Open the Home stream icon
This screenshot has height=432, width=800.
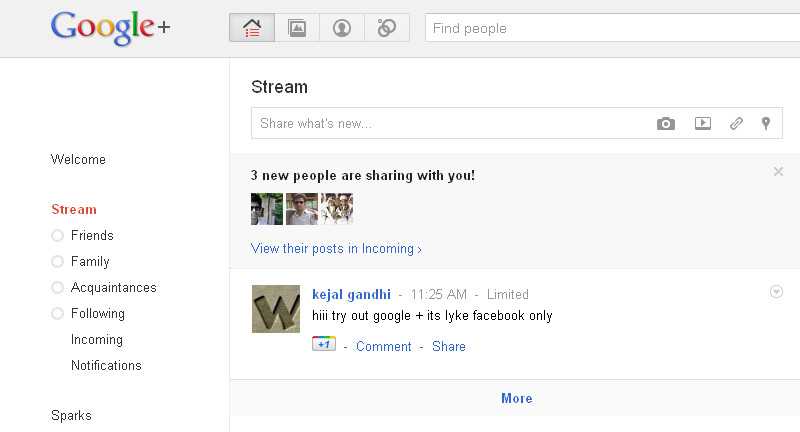pos(252,28)
